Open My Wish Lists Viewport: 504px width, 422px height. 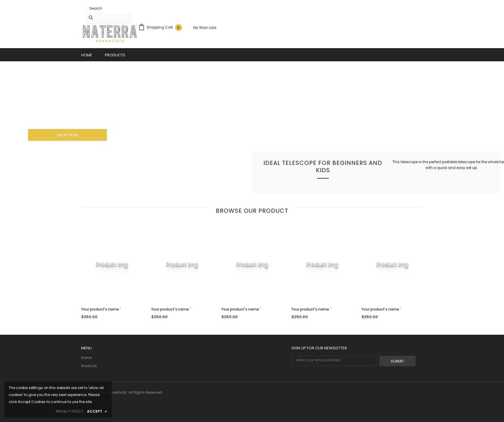(x=204, y=27)
